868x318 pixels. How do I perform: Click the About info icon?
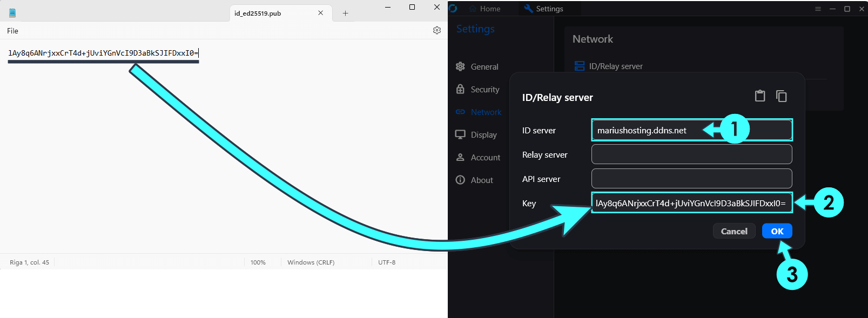[x=460, y=180]
